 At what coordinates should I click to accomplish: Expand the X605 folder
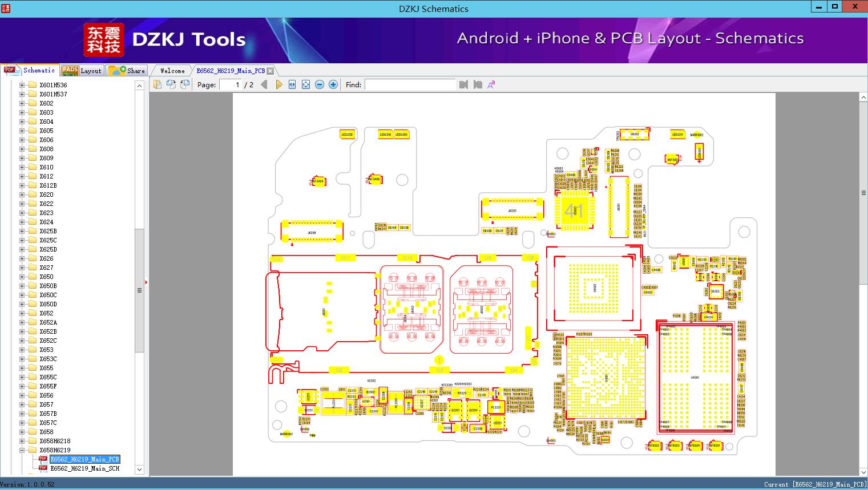[22, 131]
